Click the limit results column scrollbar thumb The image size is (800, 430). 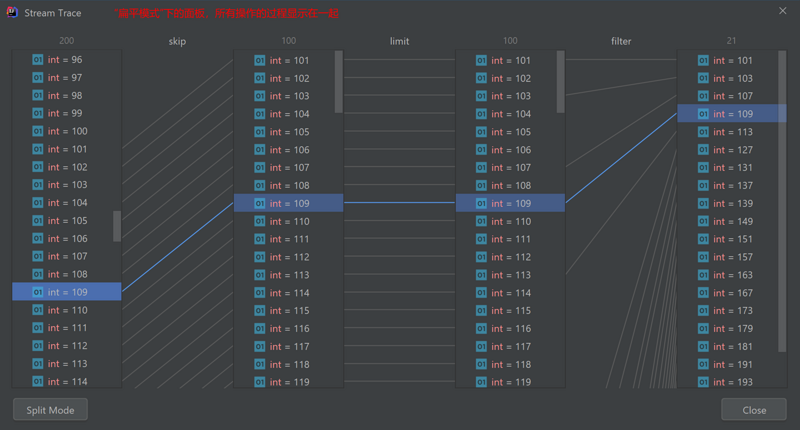click(561, 82)
